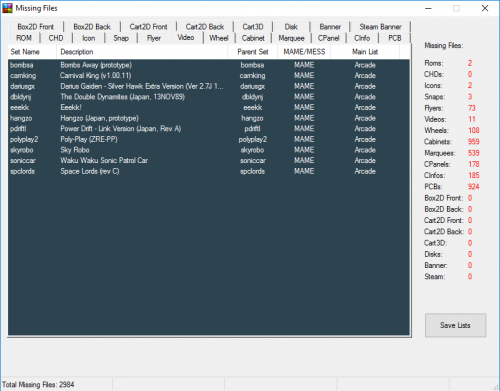Image resolution: width=500 pixels, height=391 pixels.
Task: Click the Marquees missing count 539
Action: (474, 153)
